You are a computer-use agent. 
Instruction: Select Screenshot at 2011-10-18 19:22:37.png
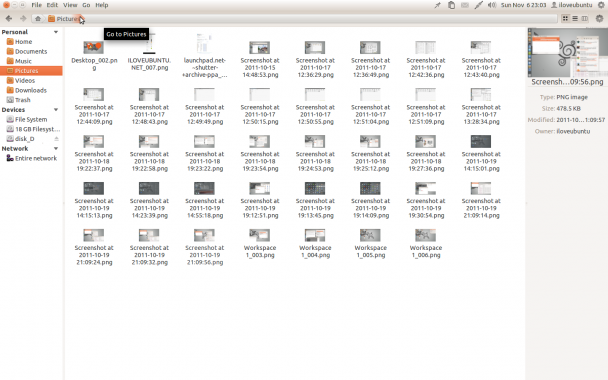pyautogui.click(x=94, y=153)
